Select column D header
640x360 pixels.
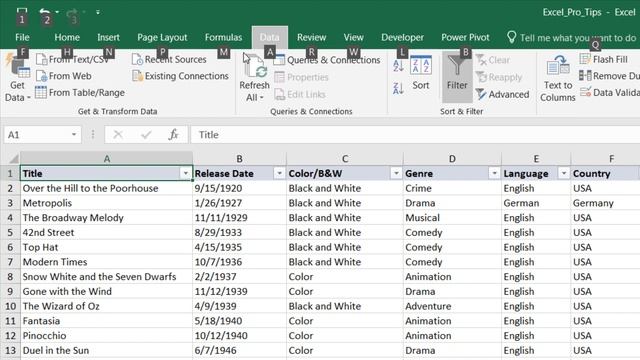452,158
